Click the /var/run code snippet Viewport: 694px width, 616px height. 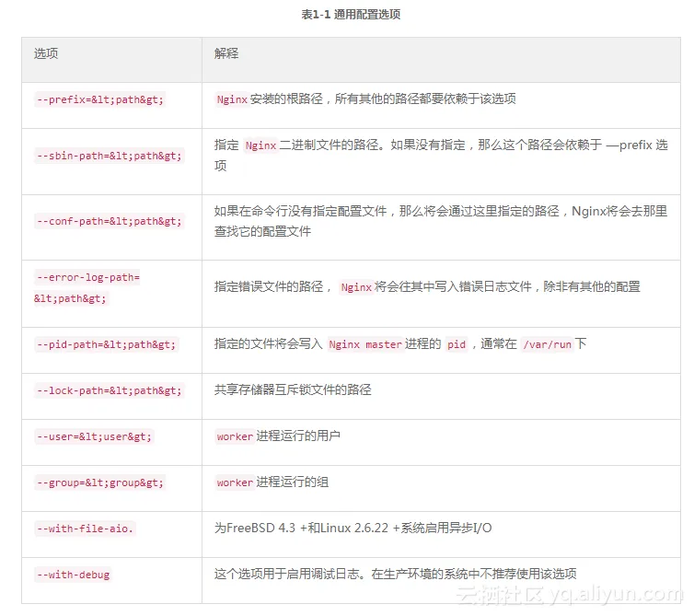(x=547, y=344)
